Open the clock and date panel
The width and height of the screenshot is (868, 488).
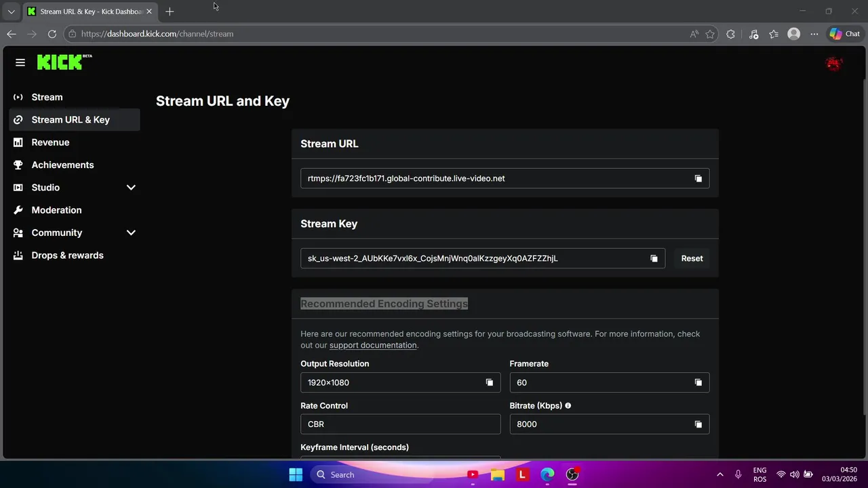(840, 474)
